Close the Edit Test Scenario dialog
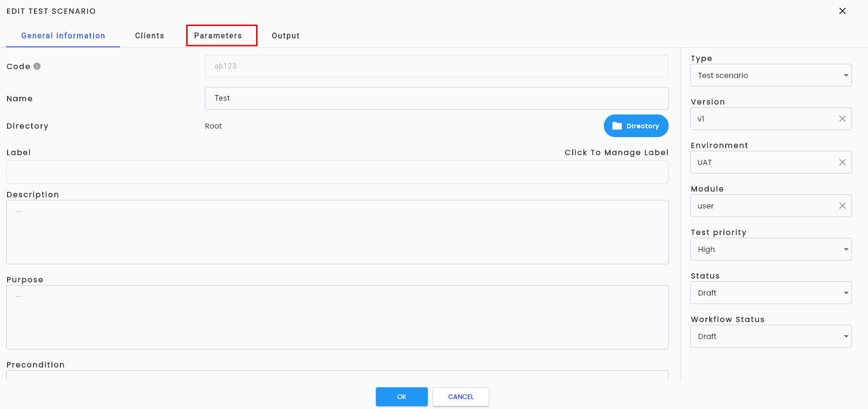This screenshot has height=409, width=868. point(842,11)
